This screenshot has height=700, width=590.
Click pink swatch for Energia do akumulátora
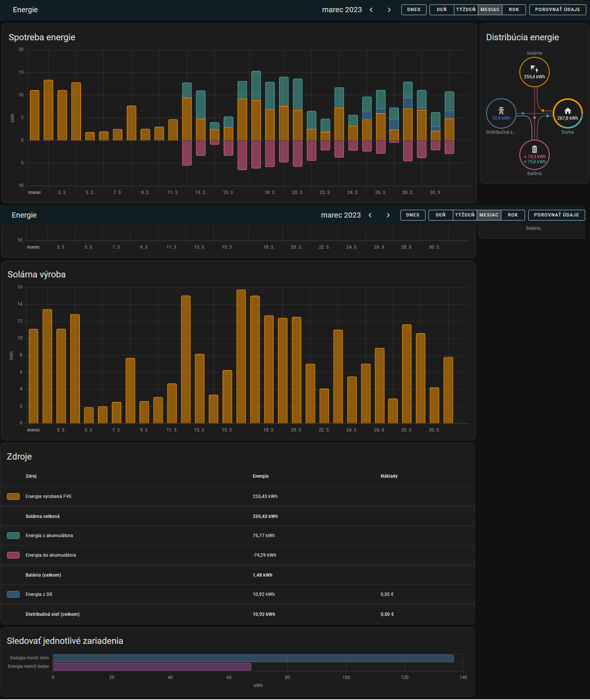(x=13, y=555)
